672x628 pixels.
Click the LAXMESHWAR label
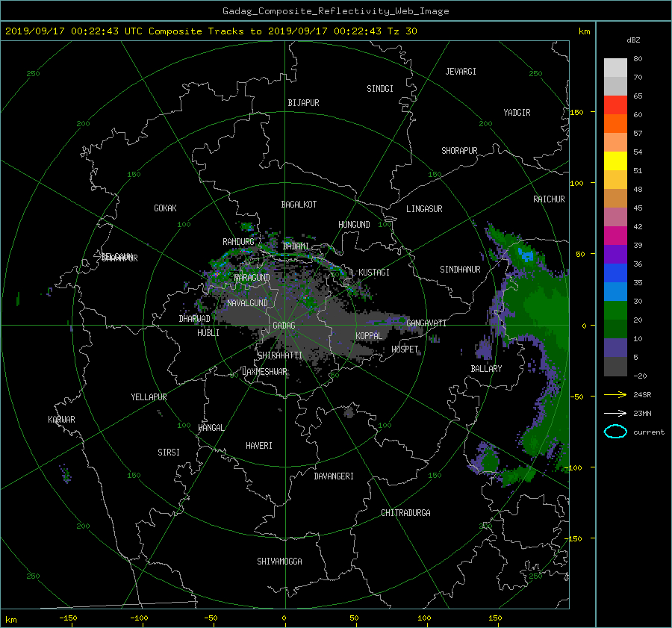click(x=264, y=372)
